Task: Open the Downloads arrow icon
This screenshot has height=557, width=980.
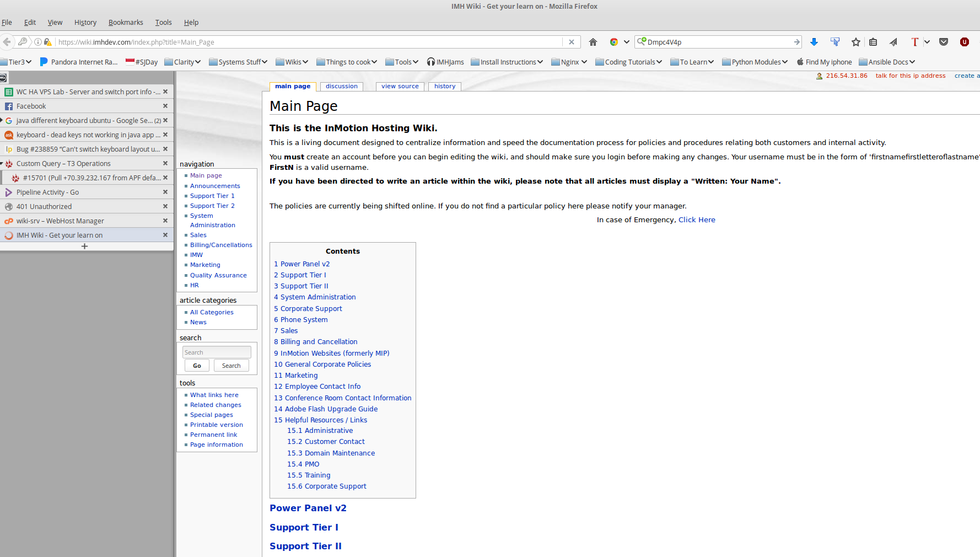Action: [814, 42]
